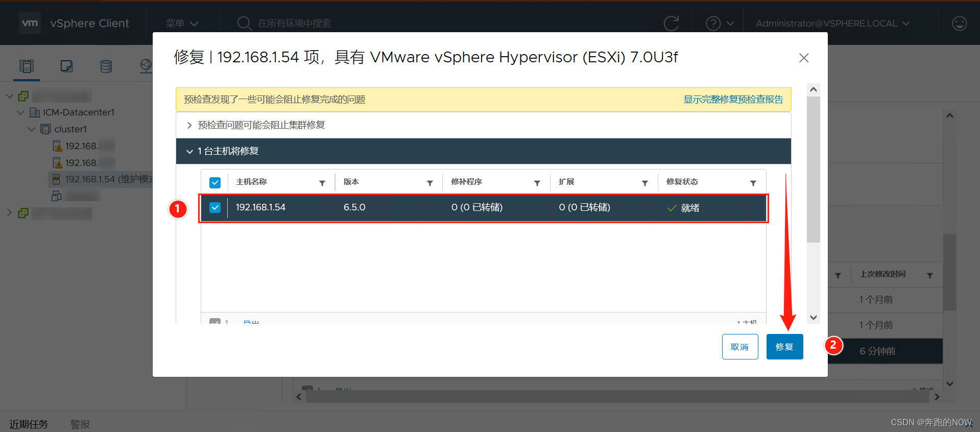
Task: Filter the 版本 column
Action: [x=430, y=183]
